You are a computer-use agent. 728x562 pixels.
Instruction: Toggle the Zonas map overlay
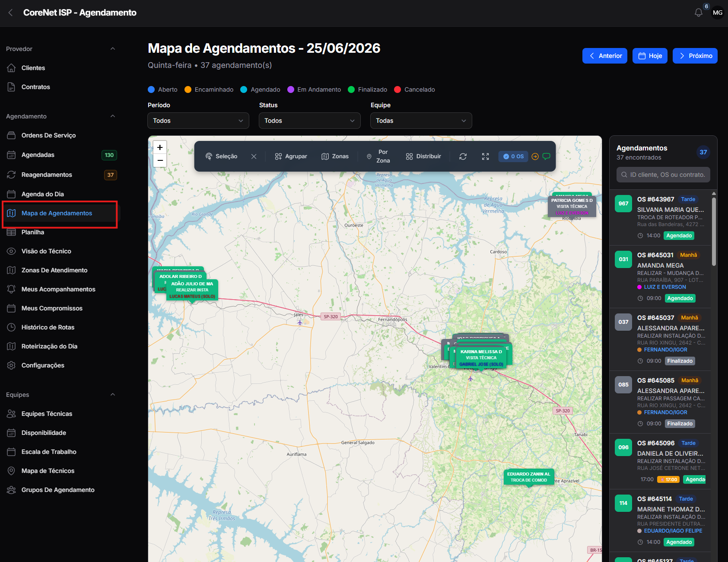pyautogui.click(x=335, y=156)
